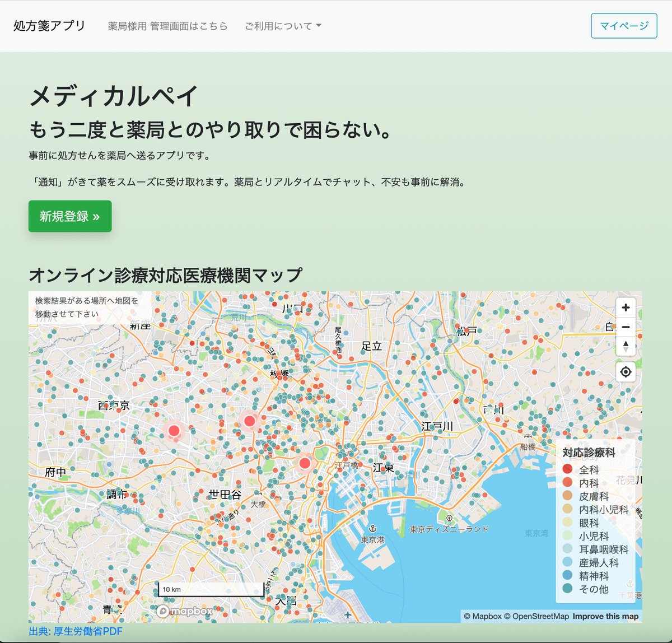The width and height of the screenshot is (672, 643).
Task: Go to 薬局様用 管理画面はこちら
Action: (168, 26)
